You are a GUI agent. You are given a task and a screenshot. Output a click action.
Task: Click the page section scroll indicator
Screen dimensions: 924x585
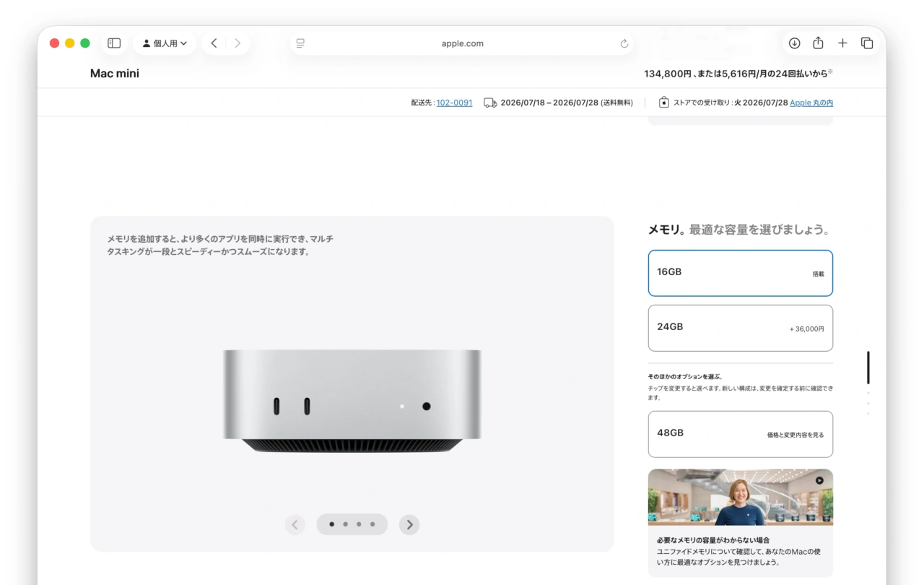pos(868,368)
